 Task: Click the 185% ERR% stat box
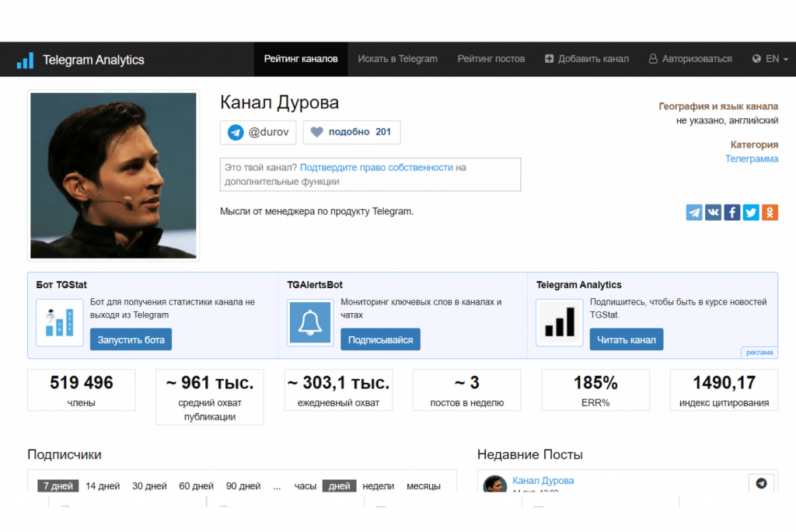(595, 390)
